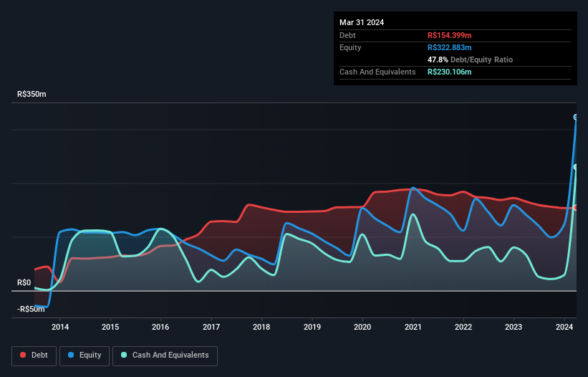Image resolution: width=588 pixels, height=377 pixels.
Task: Toggle Cash And Equivalents legend button
Action: (x=165, y=355)
